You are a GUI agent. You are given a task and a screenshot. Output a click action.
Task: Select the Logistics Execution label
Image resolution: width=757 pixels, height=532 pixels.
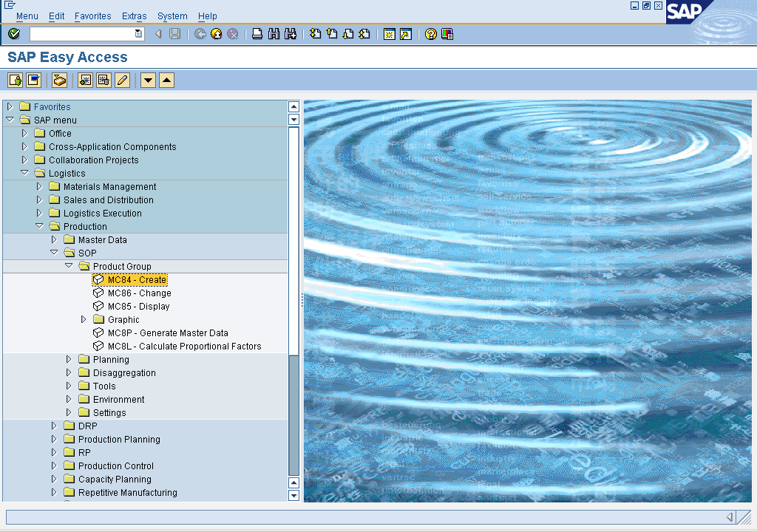click(x=103, y=213)
